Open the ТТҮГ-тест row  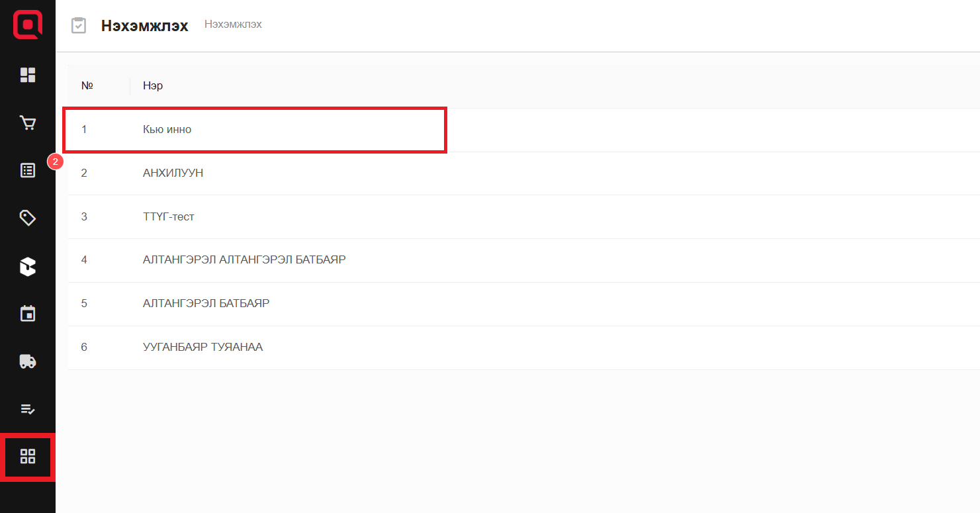coord(169,217)
